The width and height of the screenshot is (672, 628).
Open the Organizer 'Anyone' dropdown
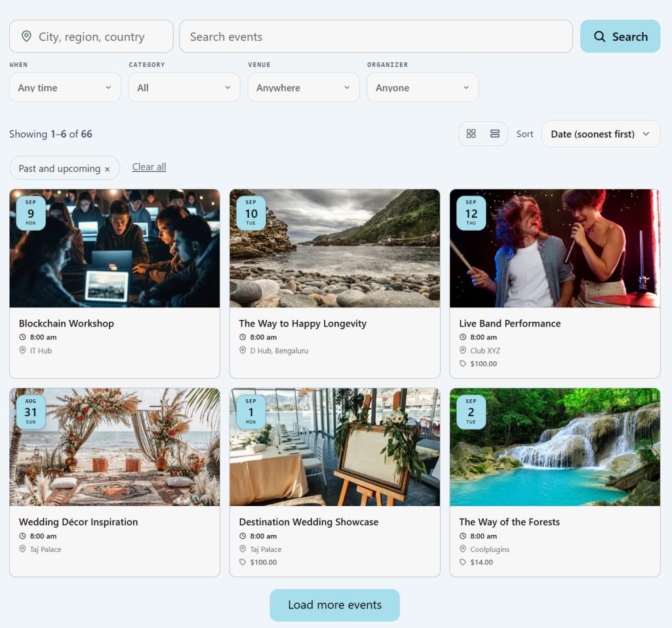[423, 87]
